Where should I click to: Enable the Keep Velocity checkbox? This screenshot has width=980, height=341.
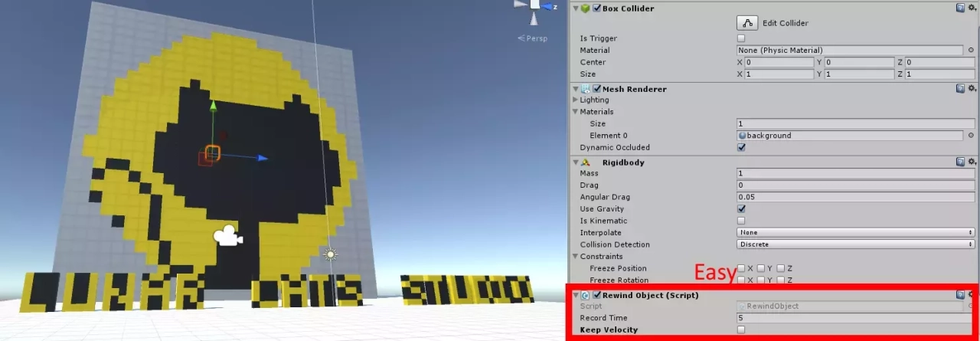point(740,330)
